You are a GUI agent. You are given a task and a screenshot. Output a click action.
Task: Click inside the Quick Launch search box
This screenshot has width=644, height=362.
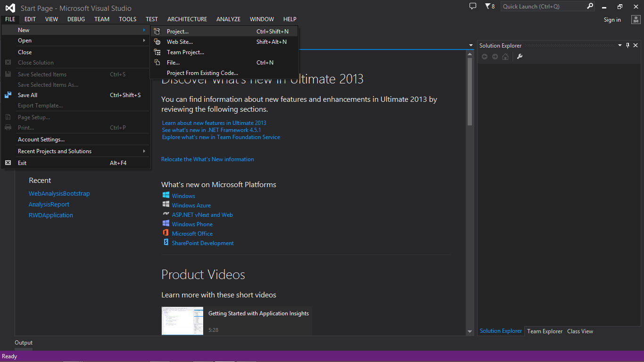(542, 6)
